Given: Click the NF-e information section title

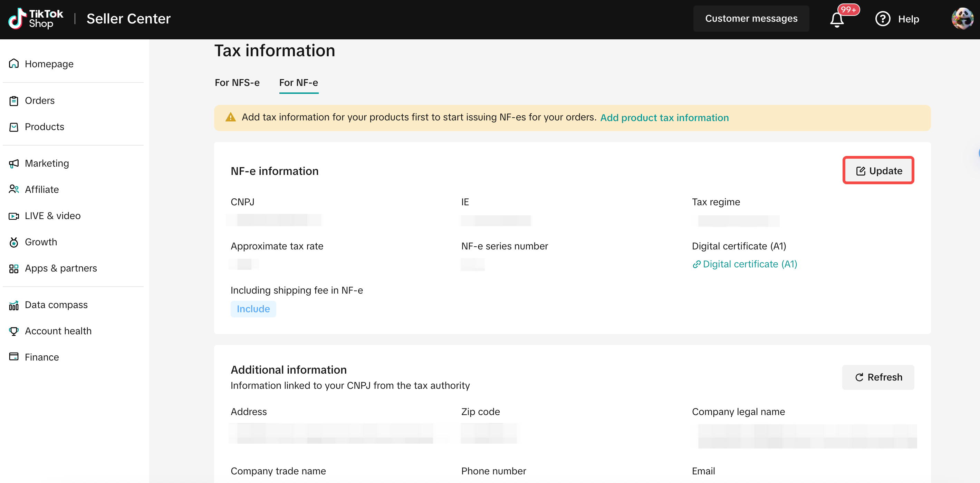Looking at the screenshot, I should [x=274, y=171].
